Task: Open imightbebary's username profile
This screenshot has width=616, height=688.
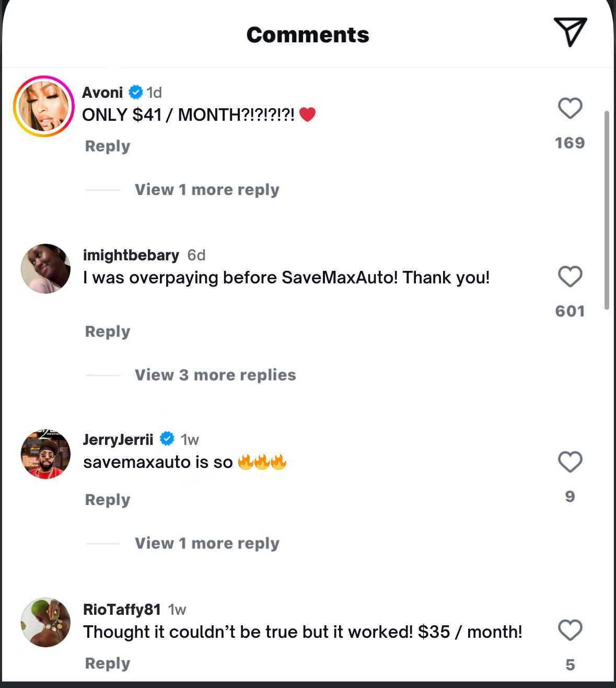Action: click(x=131, y=255)
